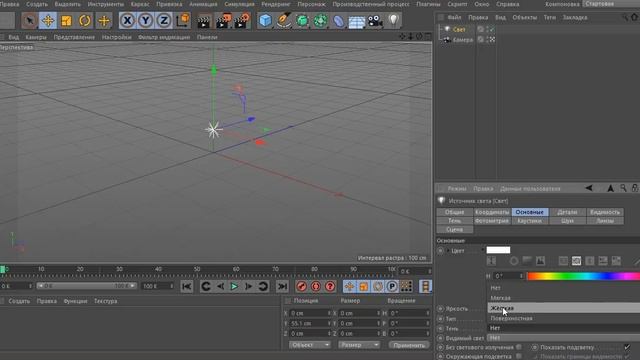Switch to the Детали tab
The height and width of the screenshot is (360, 640).
click(567, 212)
